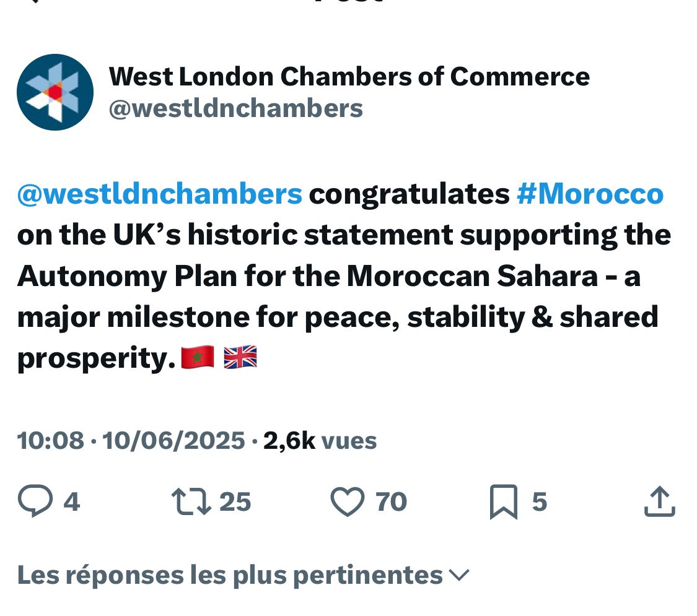Click the post date 10/06/2025
The height and width of the screenshot is (616, 697).
click(174, 441)
